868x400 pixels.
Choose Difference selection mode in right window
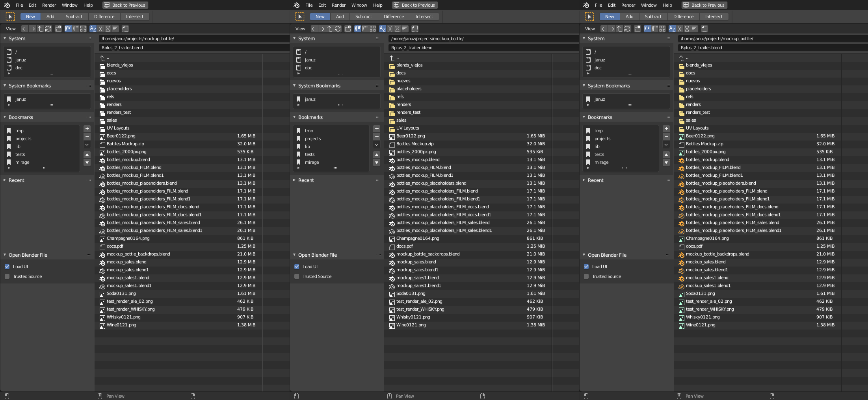[684, 17]
